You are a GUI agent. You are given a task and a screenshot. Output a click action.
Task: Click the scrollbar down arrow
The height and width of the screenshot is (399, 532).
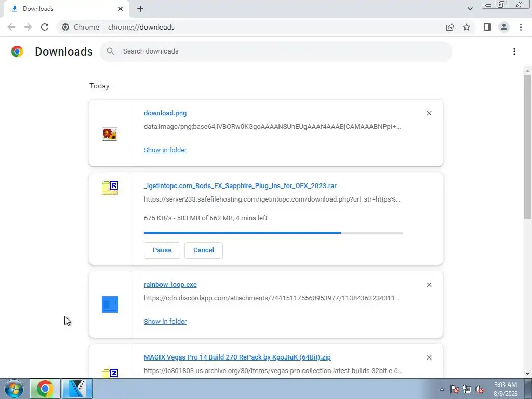coord(527,374)
